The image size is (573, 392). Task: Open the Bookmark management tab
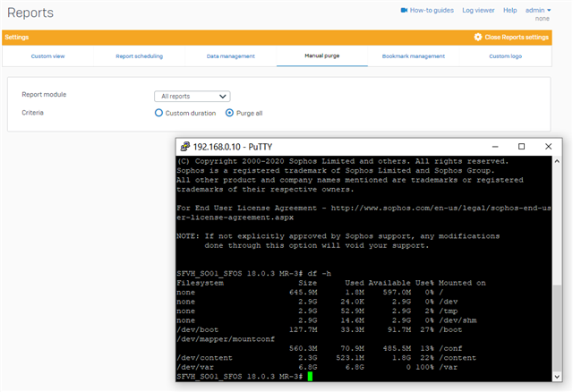[414, 56]
